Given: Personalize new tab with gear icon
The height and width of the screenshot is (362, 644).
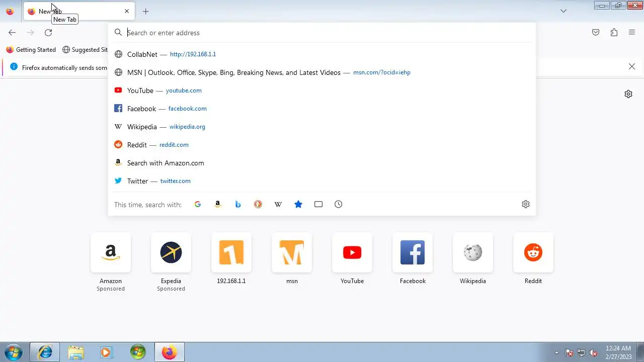Looking at the screenshot, I should pos(628,94).
